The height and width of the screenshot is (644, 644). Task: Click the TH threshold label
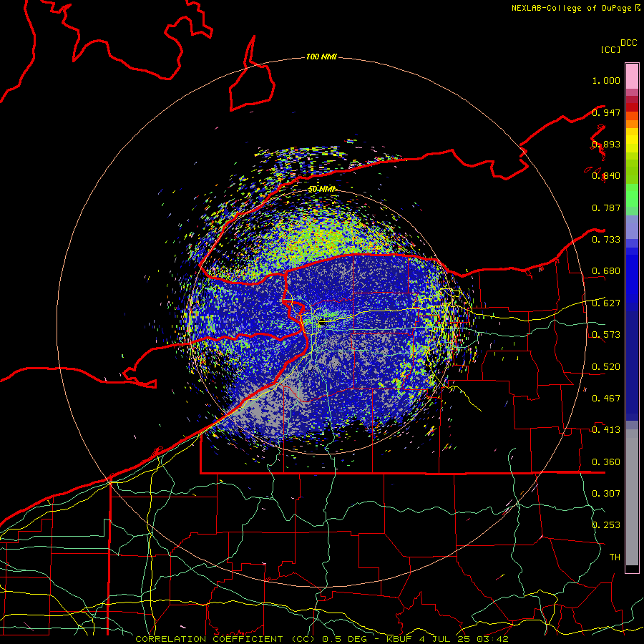coord(615,557)
